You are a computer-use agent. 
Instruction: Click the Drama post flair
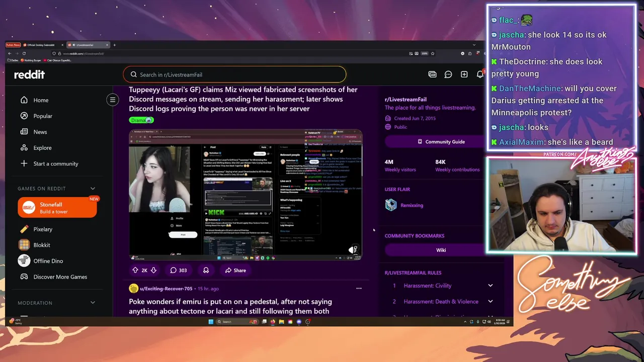click(141, 120)
